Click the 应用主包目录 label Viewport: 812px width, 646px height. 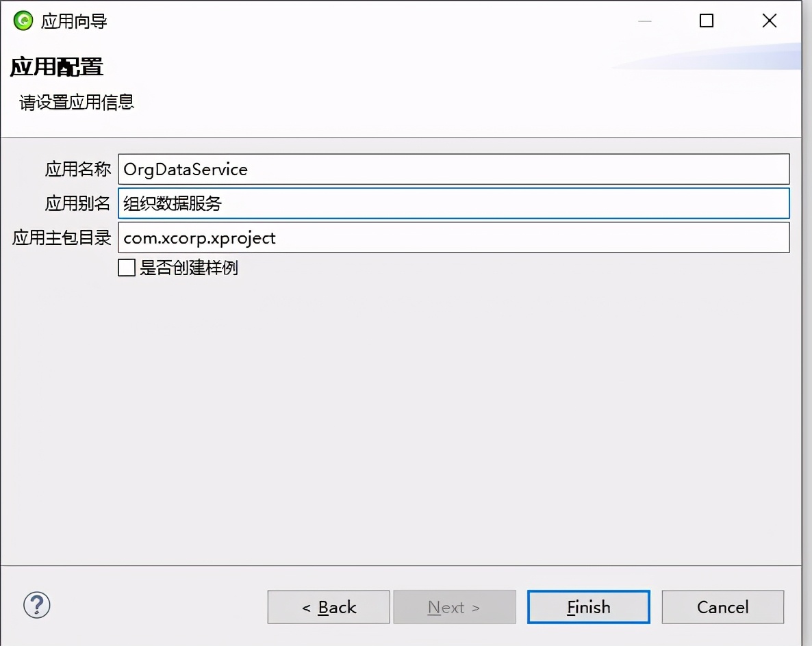click(62, 237)
